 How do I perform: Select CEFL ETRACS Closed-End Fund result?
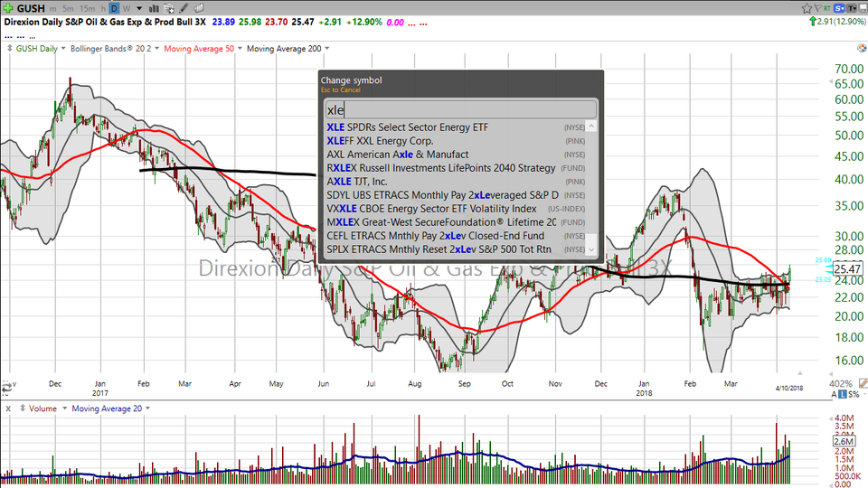tap(456, 236)
